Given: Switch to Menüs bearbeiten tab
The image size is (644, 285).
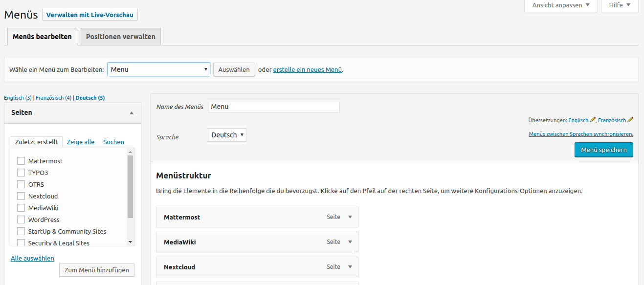Looking at the screenshot, I should 42,37.
